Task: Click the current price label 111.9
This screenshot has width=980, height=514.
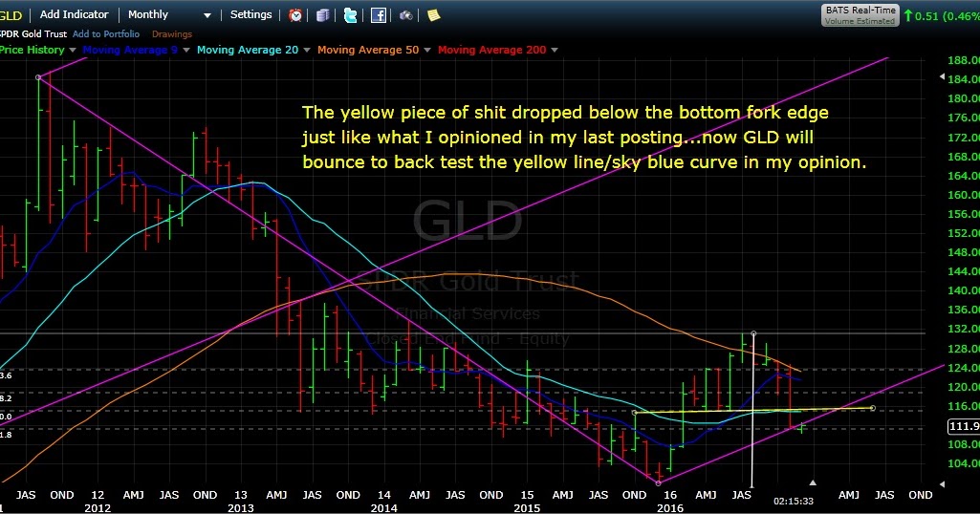Action: (964, 426)
